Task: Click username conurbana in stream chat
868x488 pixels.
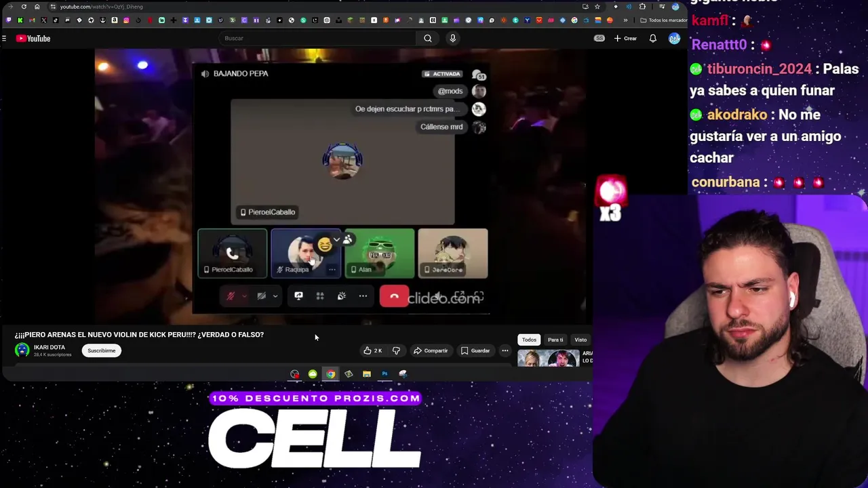Action: pyautogui.click(x=725, y=182)
